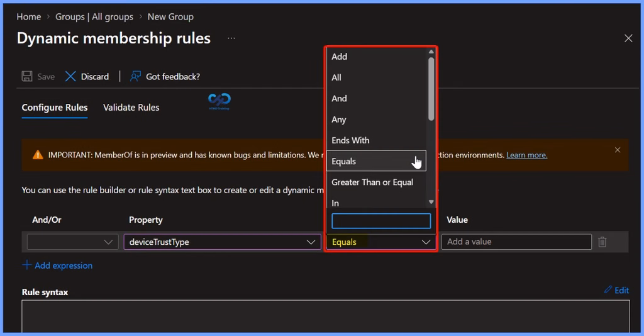The height and width of the screenshot is (336, 644).
Task: Select And in the operator list
Action: tap(376, 99)
